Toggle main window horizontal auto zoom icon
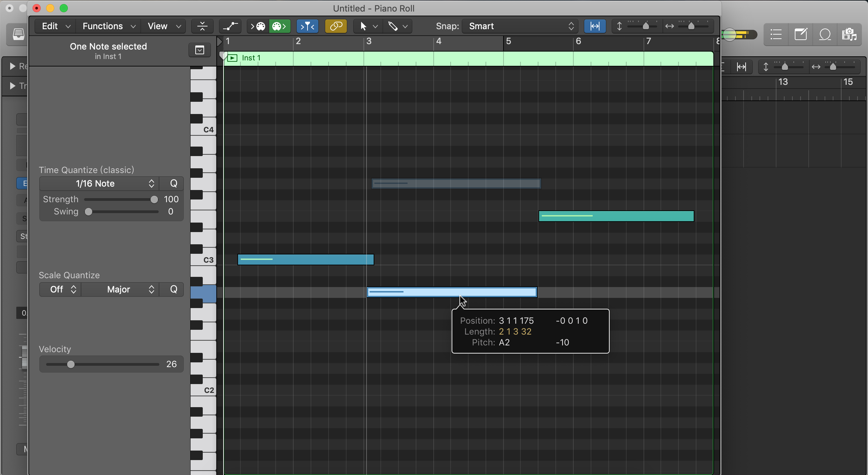The image size is (868, 475). pos(742,67)
